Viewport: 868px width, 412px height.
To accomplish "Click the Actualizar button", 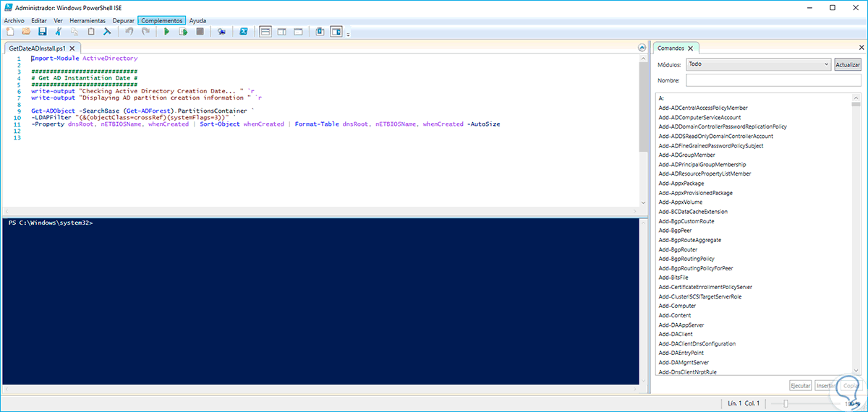I will (848, 64).
